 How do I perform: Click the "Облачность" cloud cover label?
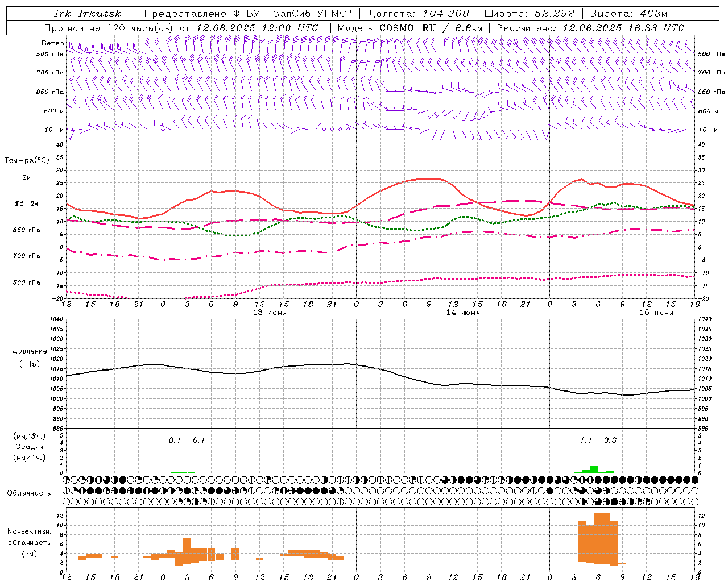(x=29, y=493)
